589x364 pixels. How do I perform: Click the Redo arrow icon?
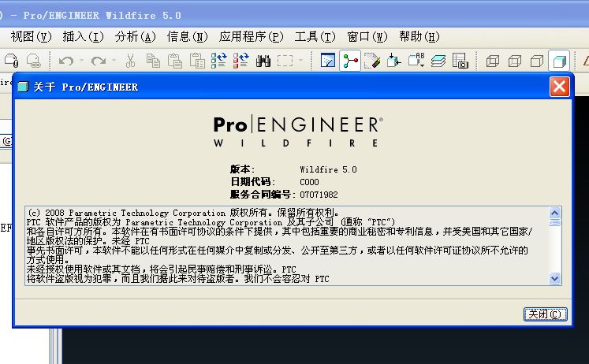click(x=99, y=61)
